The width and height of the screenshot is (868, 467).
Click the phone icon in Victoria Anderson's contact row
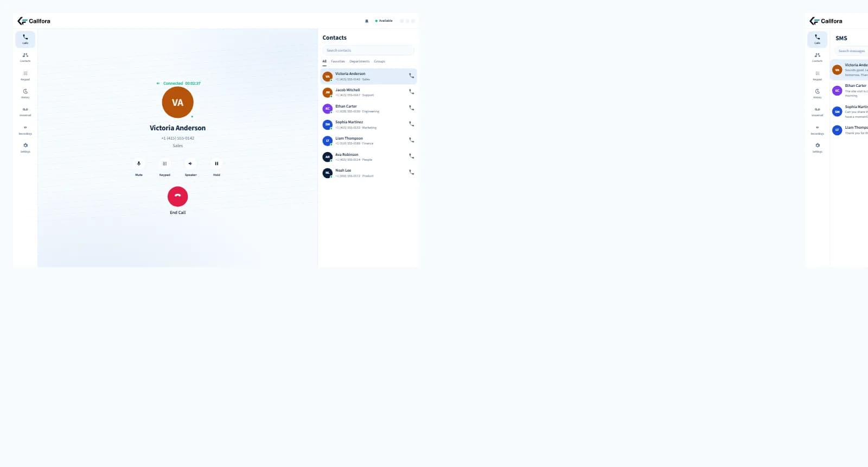click(411, 76)
